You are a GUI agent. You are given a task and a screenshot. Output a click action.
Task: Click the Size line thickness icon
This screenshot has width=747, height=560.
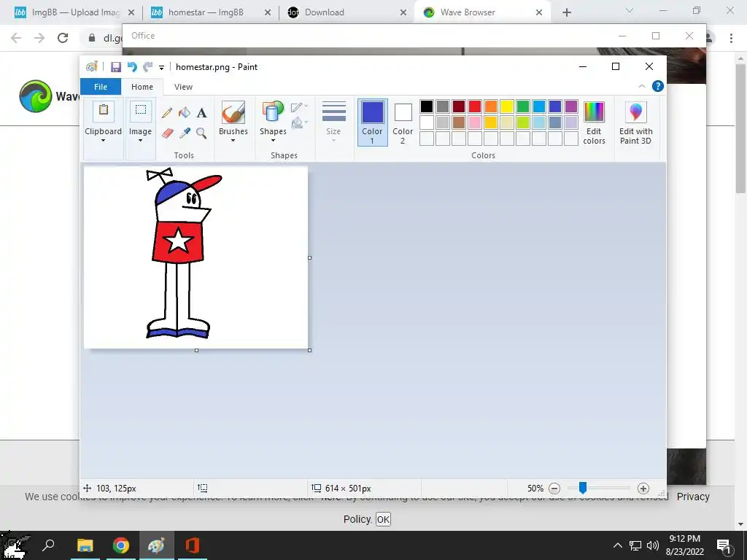tap(333, 112)
